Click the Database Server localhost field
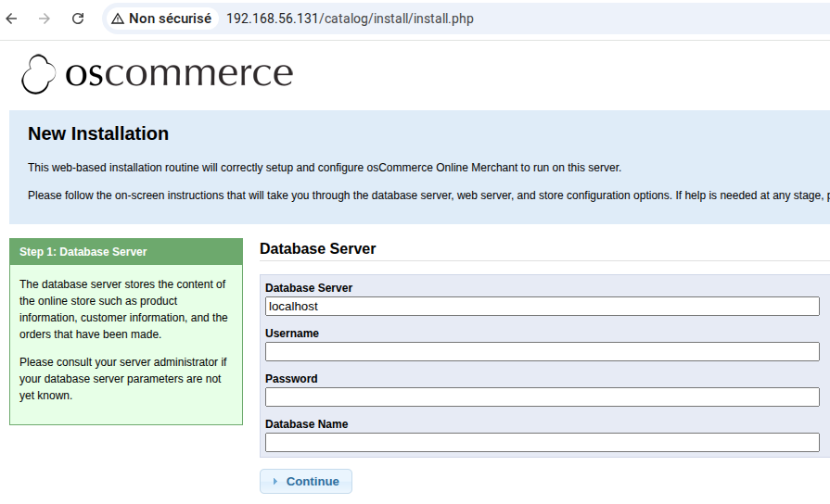The image size is (830, 504). (x=542, y=307)
